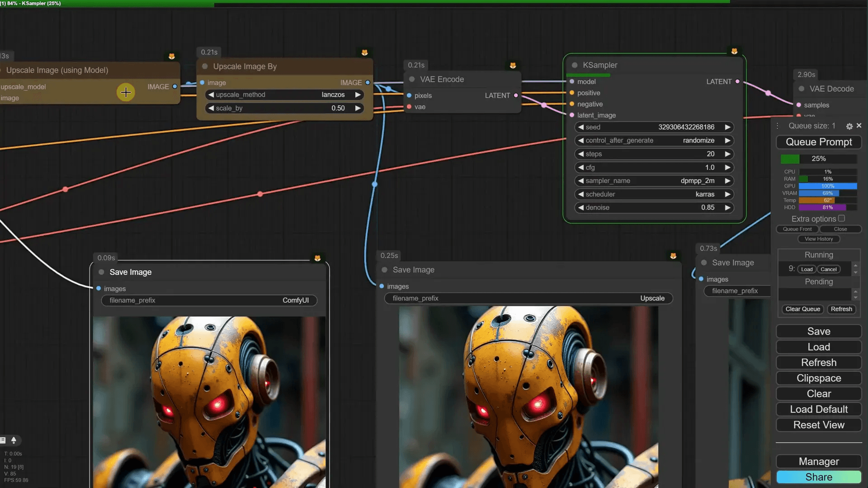Click View History in the queue panel
The width and height of the screenshot is (868, 488).
[818, 239]
